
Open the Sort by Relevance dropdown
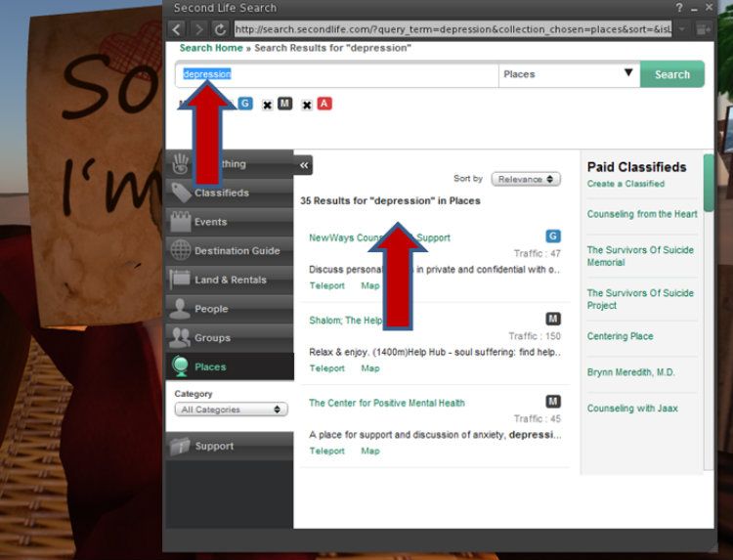click(526, 179)
